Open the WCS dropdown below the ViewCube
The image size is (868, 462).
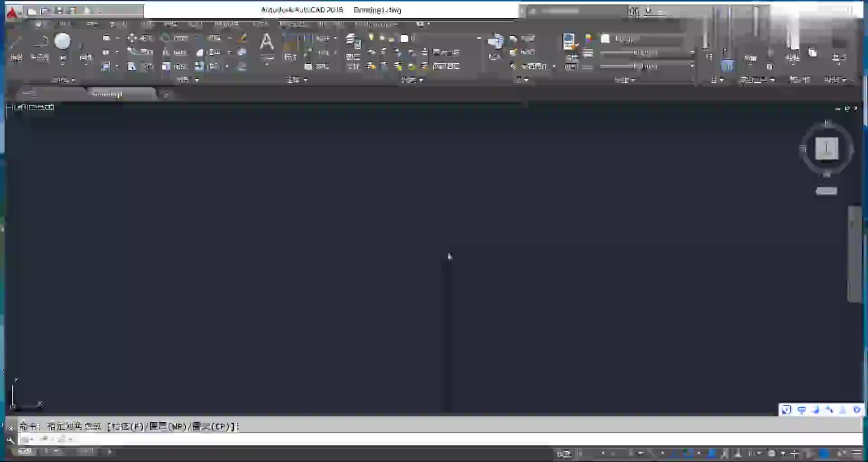click(826, 191)
